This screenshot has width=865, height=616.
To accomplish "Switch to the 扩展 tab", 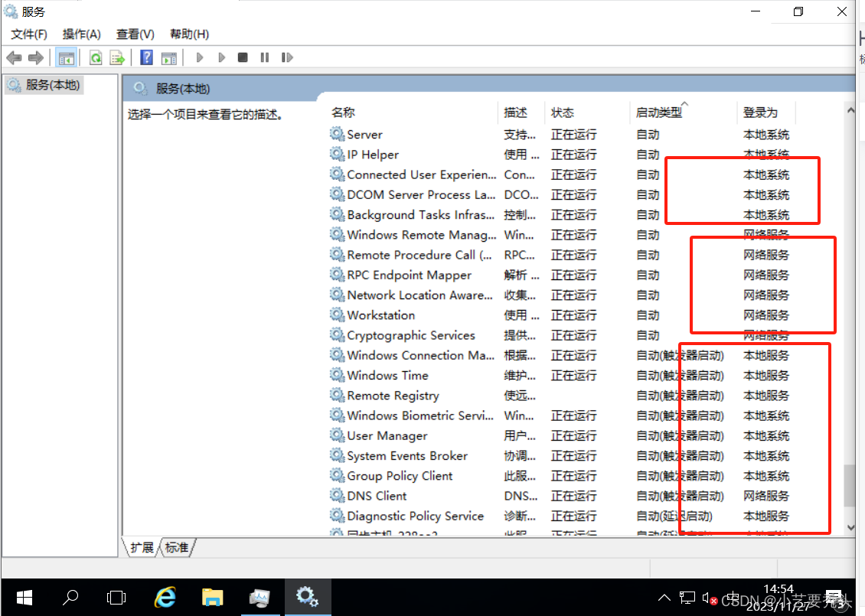I will [x=142, y=548].
